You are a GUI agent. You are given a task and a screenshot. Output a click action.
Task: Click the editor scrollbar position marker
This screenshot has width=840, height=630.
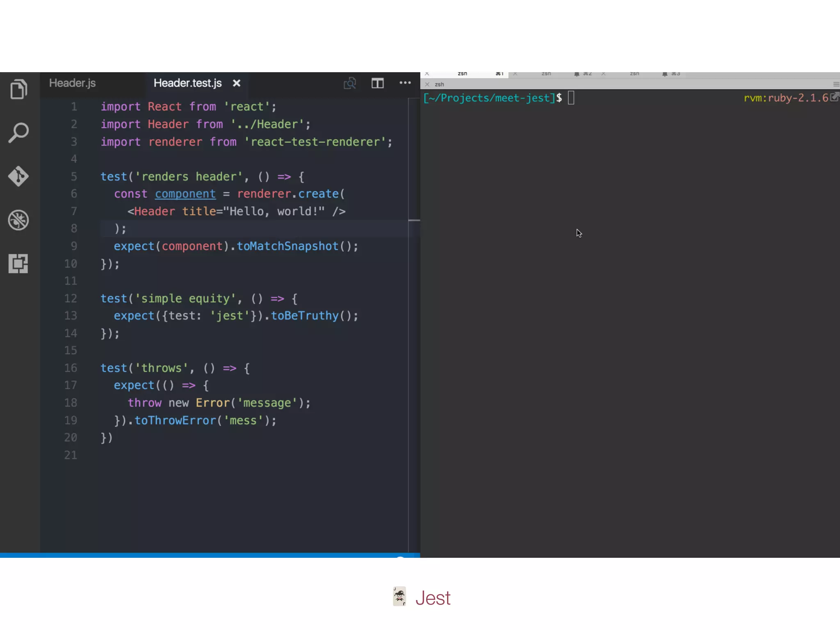pos(414,221)
